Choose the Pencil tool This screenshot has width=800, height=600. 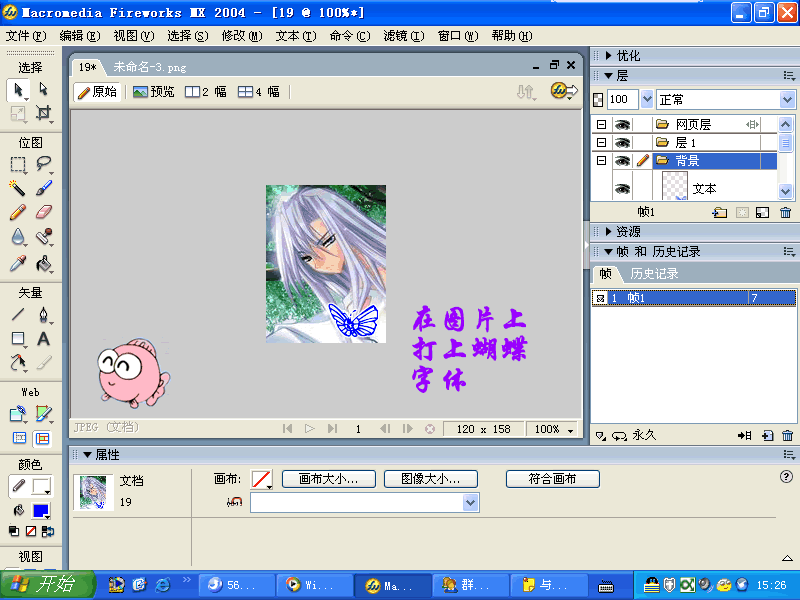(x=18, y=212)
